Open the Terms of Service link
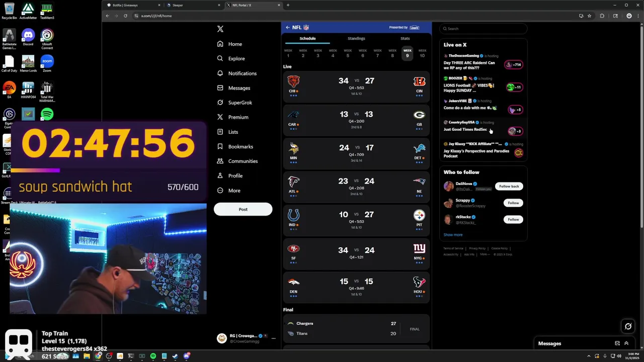644x362 pixels. coord(453,248)
